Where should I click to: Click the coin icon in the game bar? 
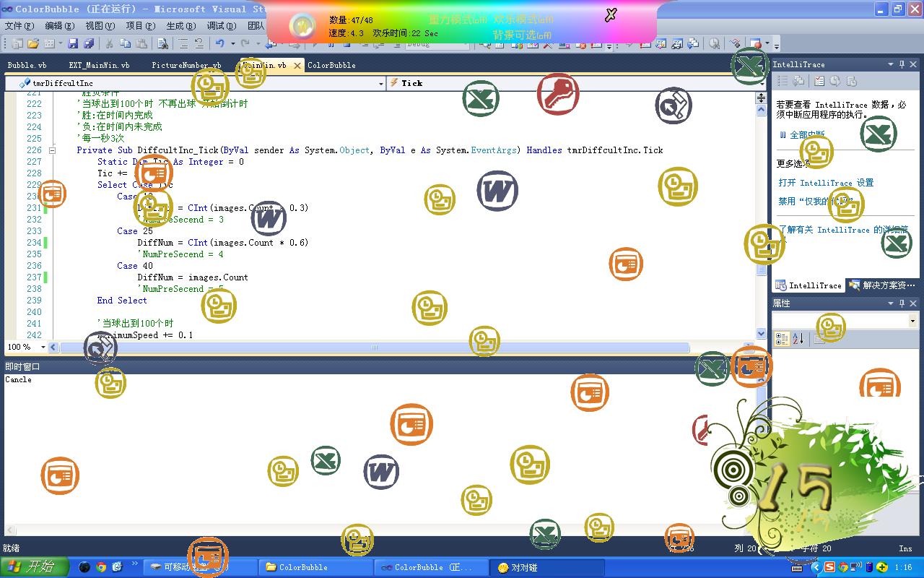coord(302,26)
